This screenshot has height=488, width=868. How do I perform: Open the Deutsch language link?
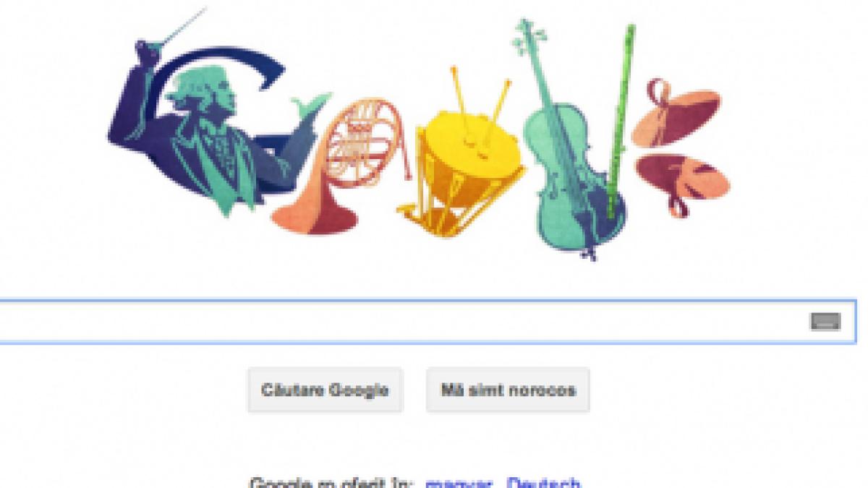tap(543, 483)
